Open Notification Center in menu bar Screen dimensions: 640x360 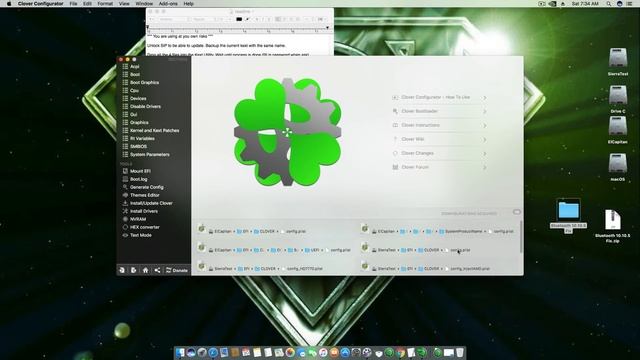[x=630, y=4]
